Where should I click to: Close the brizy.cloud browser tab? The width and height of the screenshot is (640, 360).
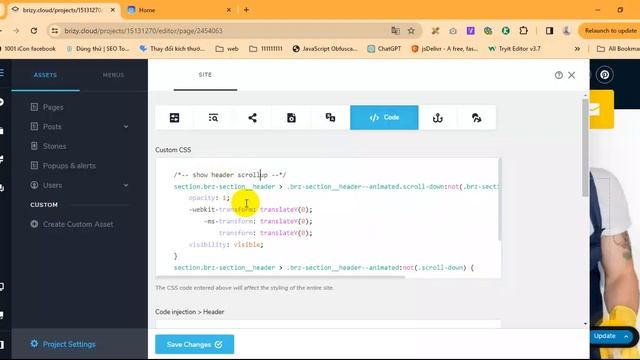(x=113, y=10)
